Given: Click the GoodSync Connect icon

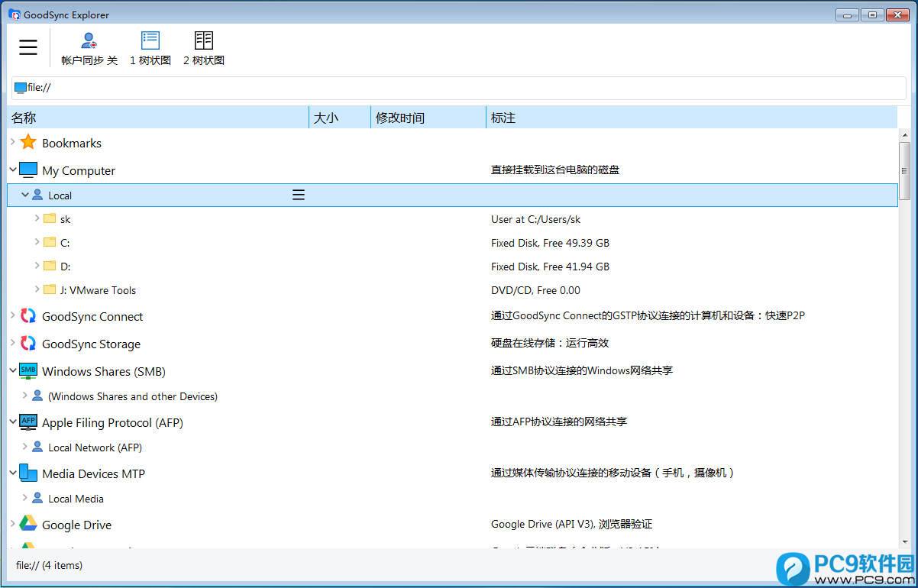Looking at the screenshot, I should click(28, 315).
